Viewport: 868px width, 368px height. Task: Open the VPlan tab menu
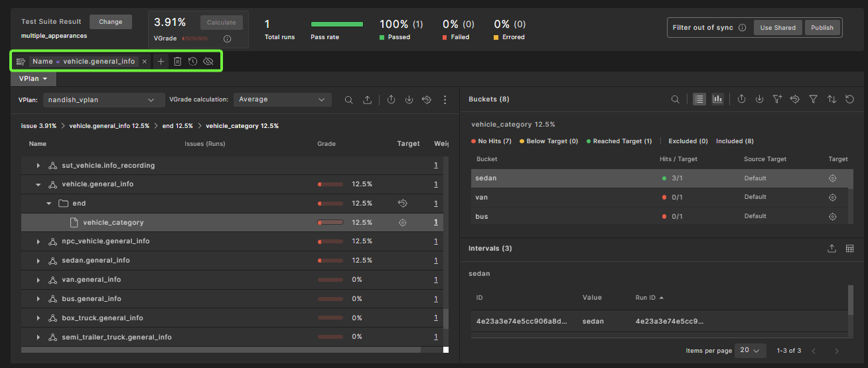(33, 79)
